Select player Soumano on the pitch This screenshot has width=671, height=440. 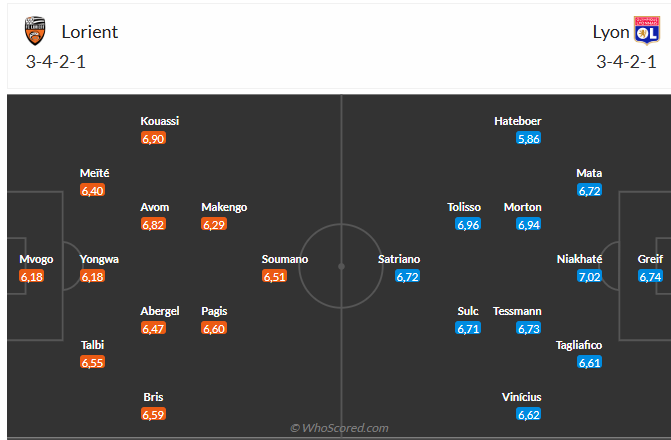pyautogui.click(x=285, y=259)
